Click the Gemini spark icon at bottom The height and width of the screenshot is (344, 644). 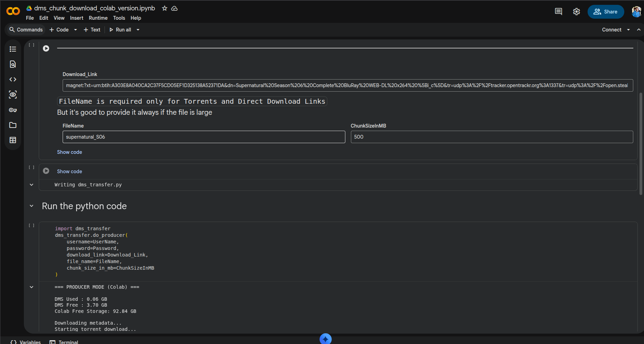325,339
